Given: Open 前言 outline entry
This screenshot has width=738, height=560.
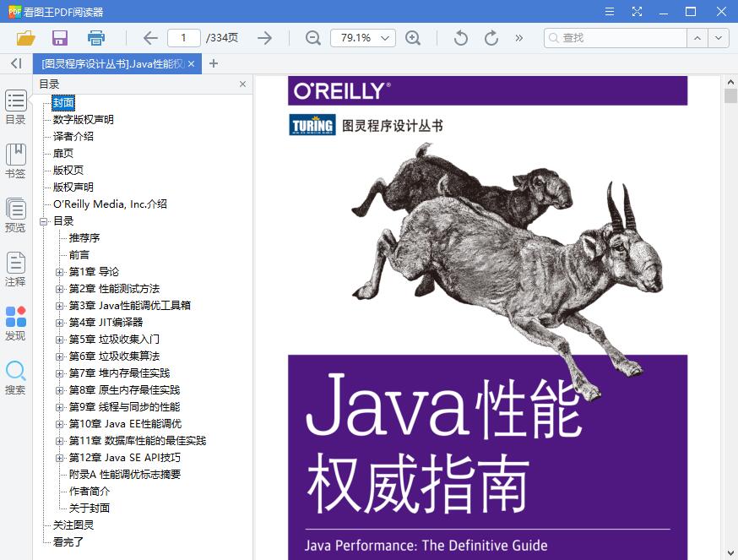Looking at the screenshot, I should click(79, 255).
